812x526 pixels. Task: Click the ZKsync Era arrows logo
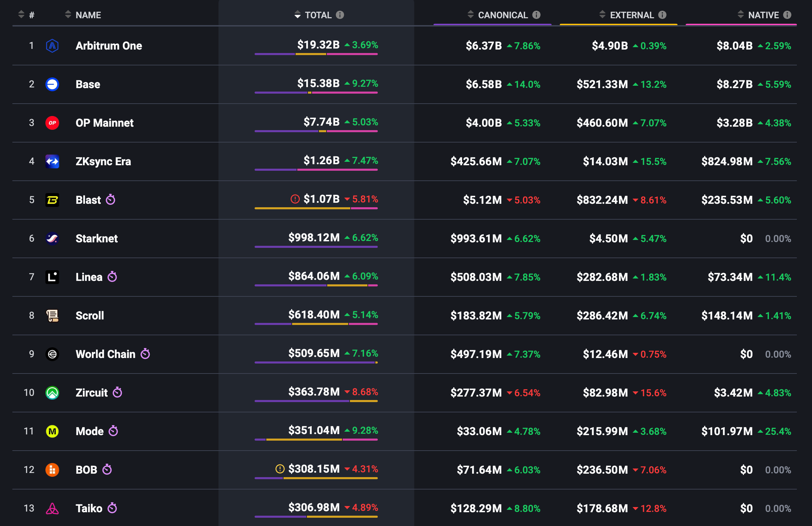(52, 161)
